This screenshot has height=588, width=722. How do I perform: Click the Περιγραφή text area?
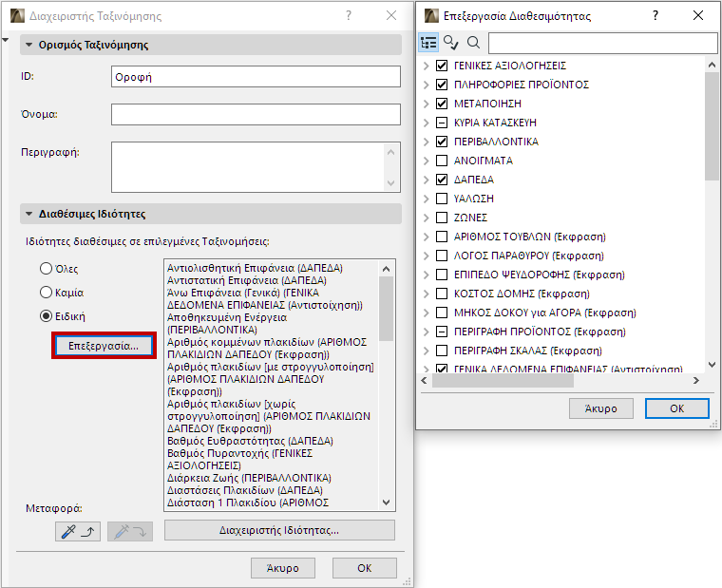click(256, 167)
